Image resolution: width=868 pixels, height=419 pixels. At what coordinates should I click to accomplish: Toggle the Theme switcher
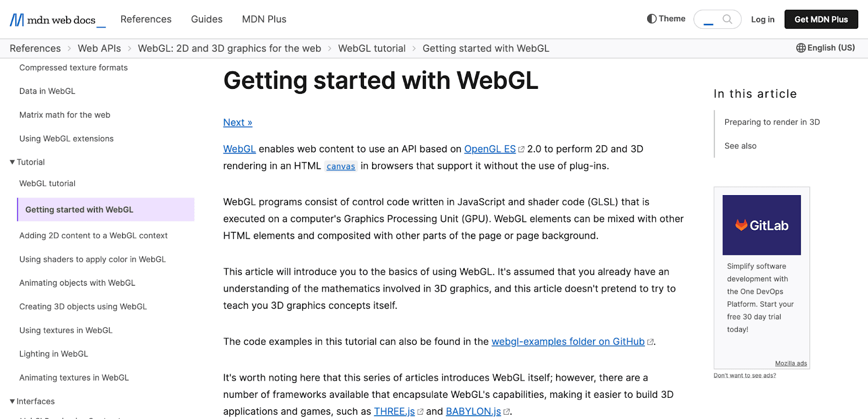[x=666, y=19]
